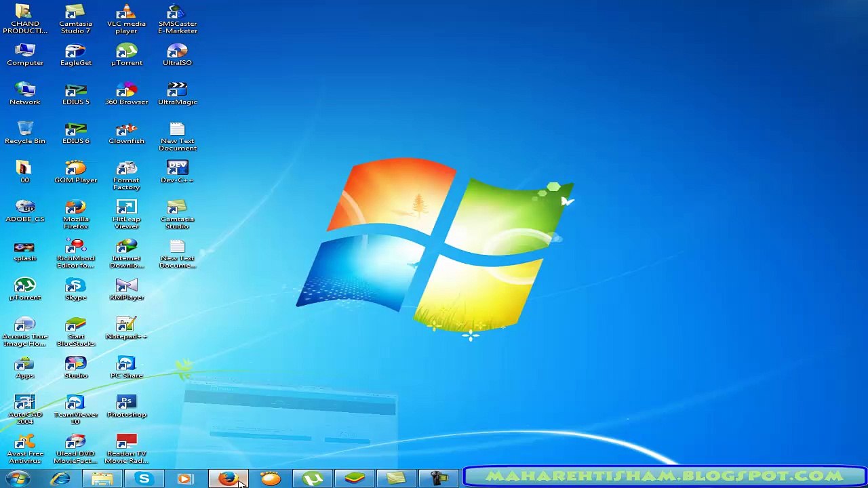This screenshot has width=868, height=488.
Task: Open uTorrent from the taskbar
Action: [x=312, y=479]
